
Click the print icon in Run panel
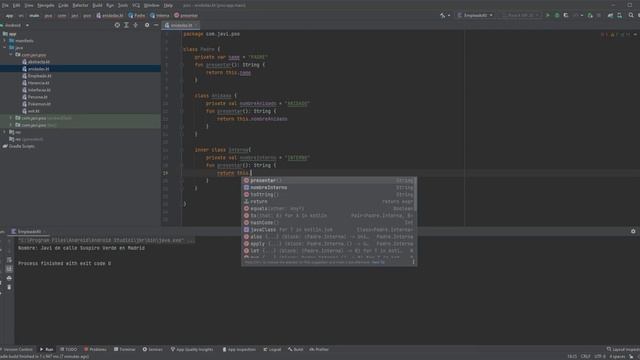[x=9, y=278]
